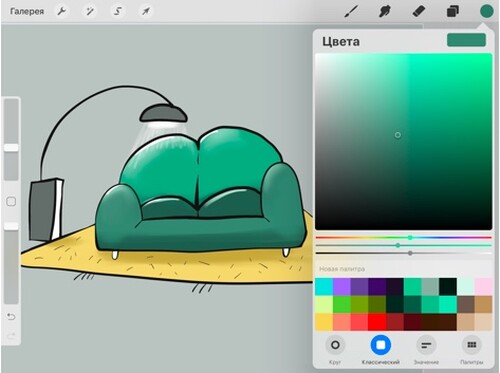Click the brightness slider handle
500x373 pixels.
point(410,253)
